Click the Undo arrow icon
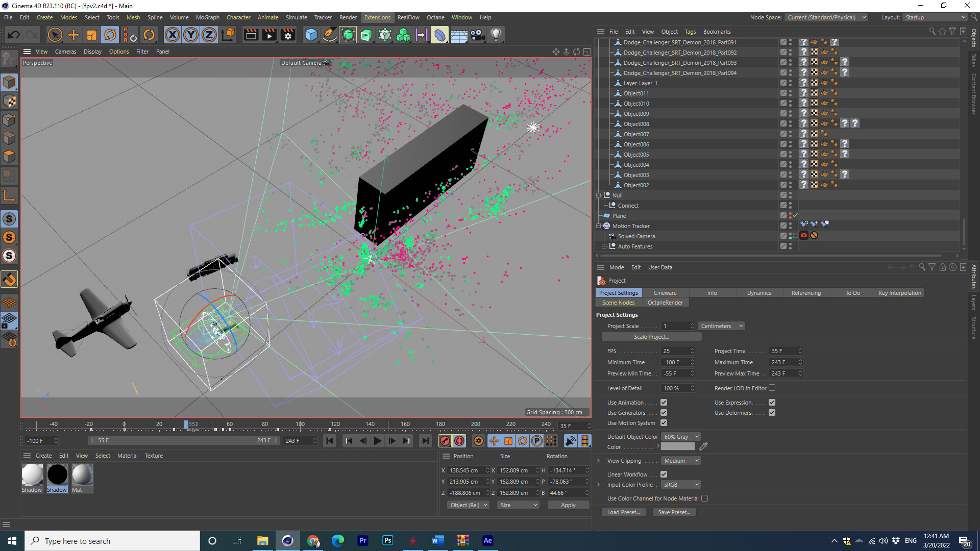This screenshot has height=551, width=980. [14, 35]
